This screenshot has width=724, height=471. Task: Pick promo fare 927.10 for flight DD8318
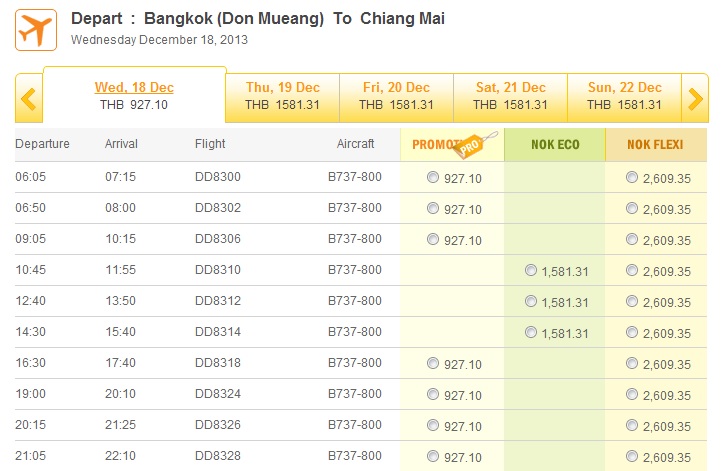pyautogui.click(x=433, y=363)
